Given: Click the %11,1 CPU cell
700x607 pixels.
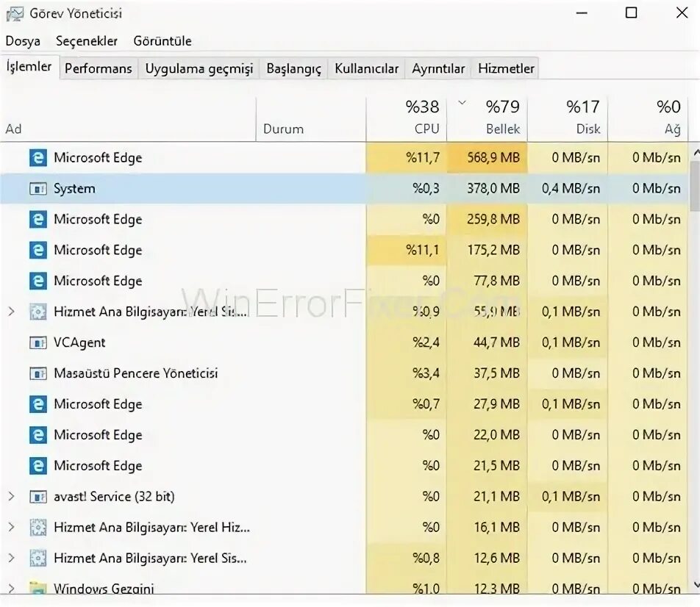Looking at the screenshot, I should coord(406,250).
